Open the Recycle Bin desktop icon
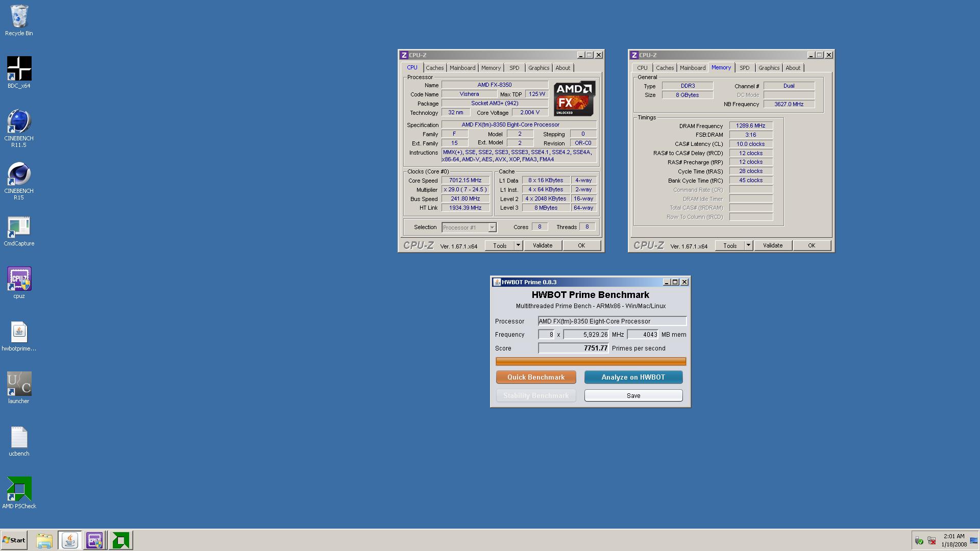Image resolution: width=980 pixels, height=551 pixels. [x=19, y=20]
